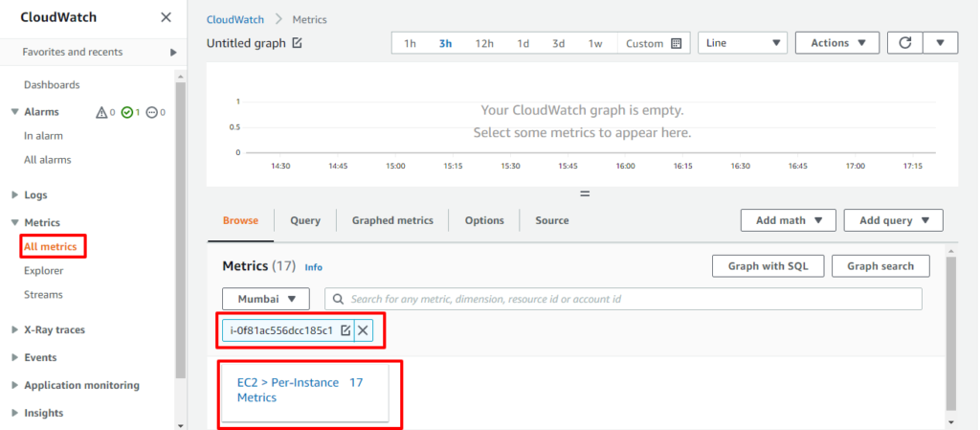Click the graph pane resize handle

pos(585,193)
